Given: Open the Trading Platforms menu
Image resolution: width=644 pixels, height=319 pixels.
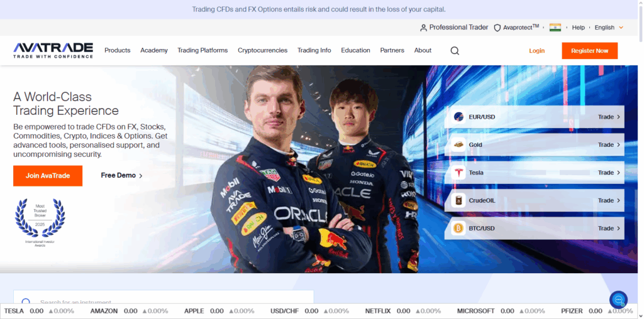Looking at the screenshot, I should tap(203, 50).
